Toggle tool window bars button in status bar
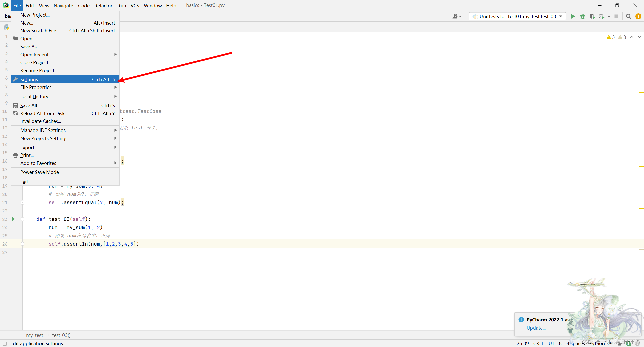644x347 pixels. point(5,343)
